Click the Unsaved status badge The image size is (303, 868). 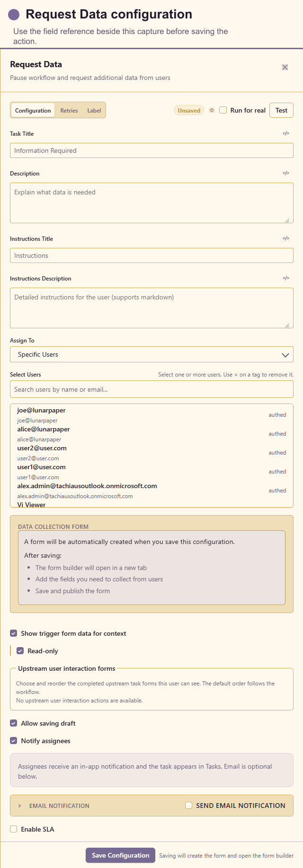tap(189, 110)
